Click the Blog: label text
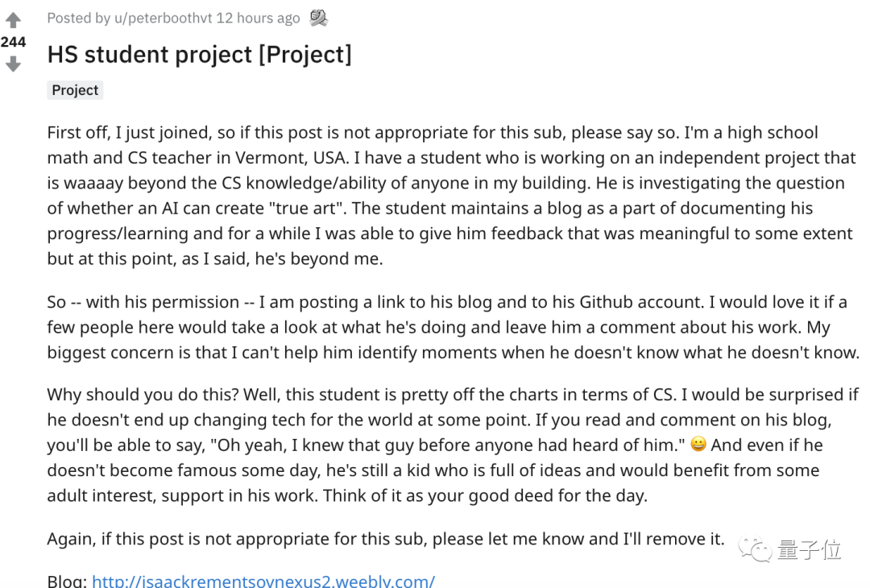 pos(67,581)
